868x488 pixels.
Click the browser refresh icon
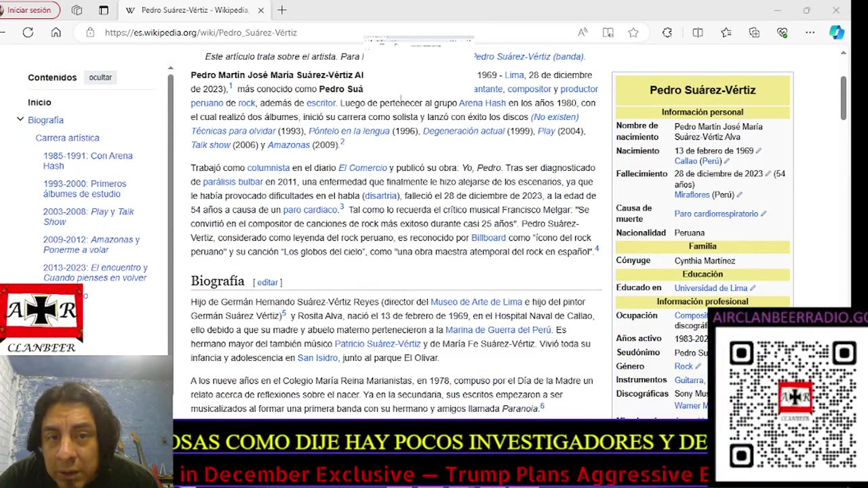click(28, 33)
